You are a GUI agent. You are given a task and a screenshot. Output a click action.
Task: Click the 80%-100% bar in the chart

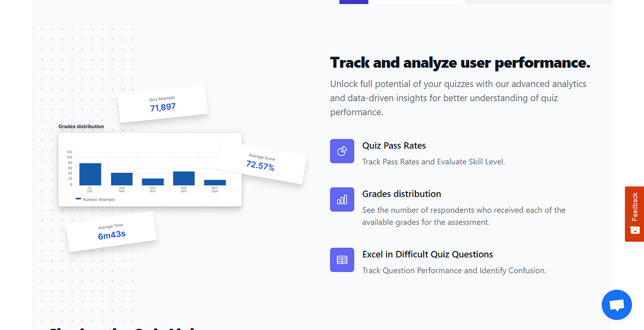point(215,183)
